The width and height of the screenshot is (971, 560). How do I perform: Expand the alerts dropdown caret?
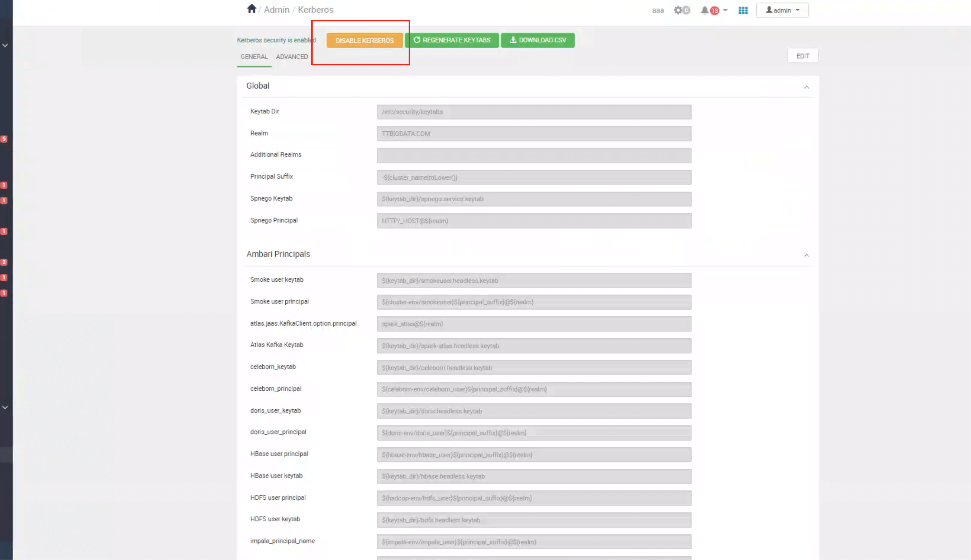click(725, 10)
